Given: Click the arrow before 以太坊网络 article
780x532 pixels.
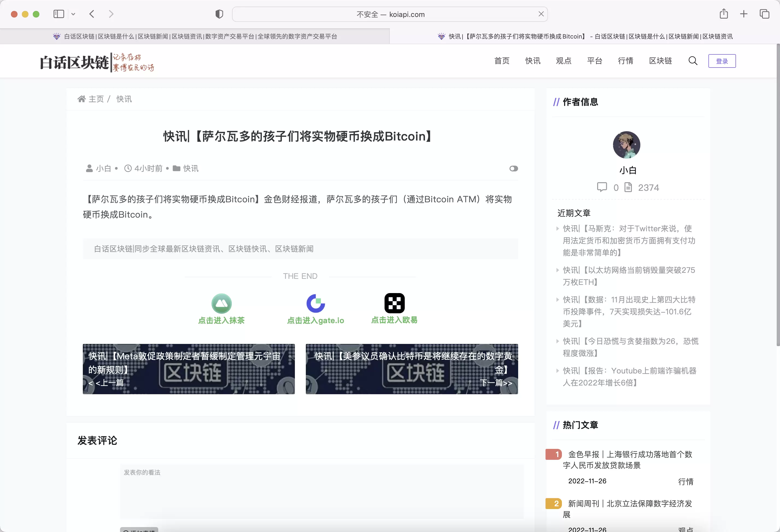Looking at the screenshot, I should [558, 270].
